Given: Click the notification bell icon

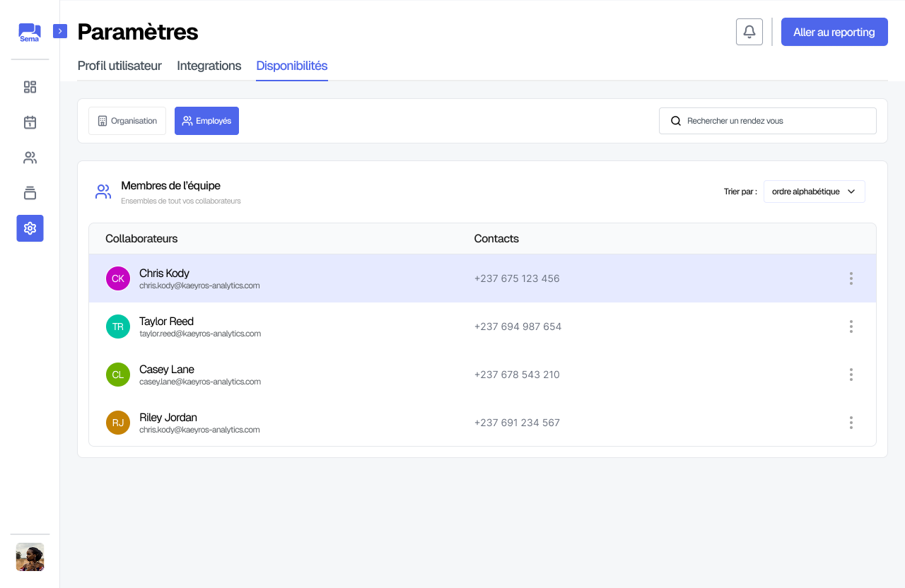Looking at the screenshot, I should click(749, 32).
